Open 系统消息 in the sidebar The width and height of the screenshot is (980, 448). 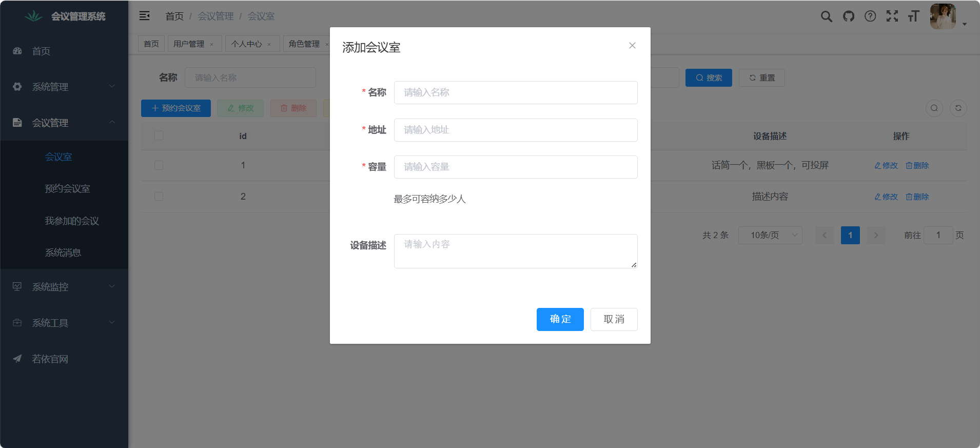coord(64,252)
